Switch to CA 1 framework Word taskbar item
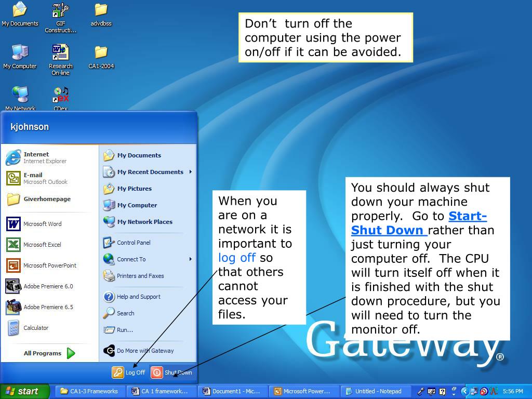Screen dimensions: 532x399 [161, 391]
